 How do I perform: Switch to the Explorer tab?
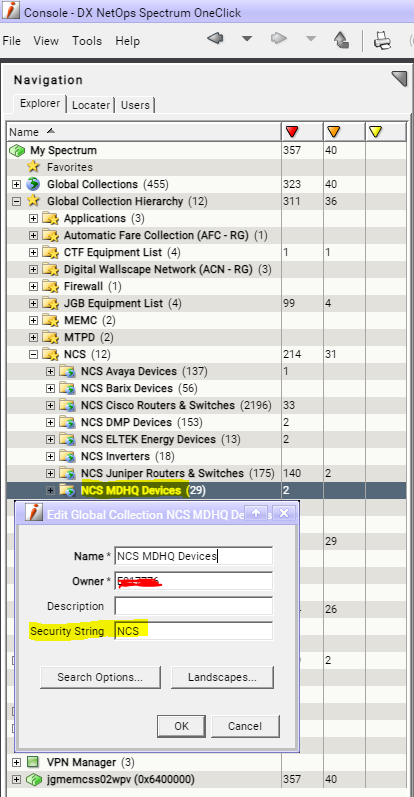(x=40, y=104)
